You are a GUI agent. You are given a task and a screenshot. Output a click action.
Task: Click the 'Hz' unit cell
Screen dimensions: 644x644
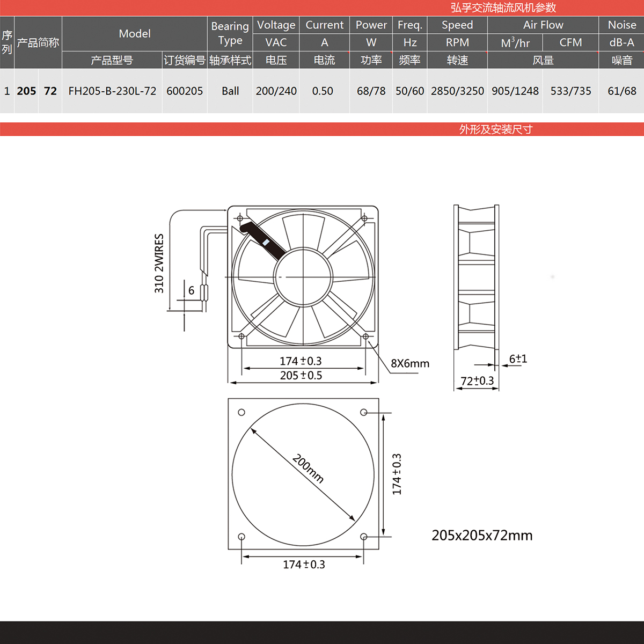click(x=410, y=42)
